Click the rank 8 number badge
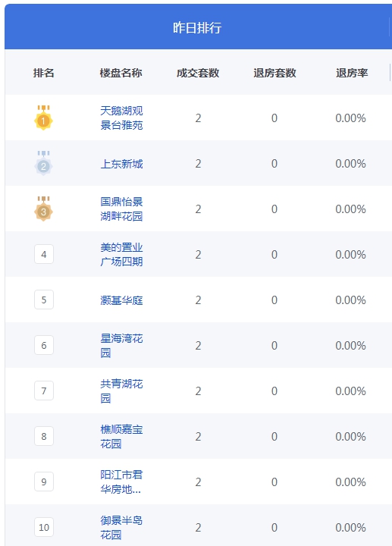 pyautogui.click(x=44, y=436)
